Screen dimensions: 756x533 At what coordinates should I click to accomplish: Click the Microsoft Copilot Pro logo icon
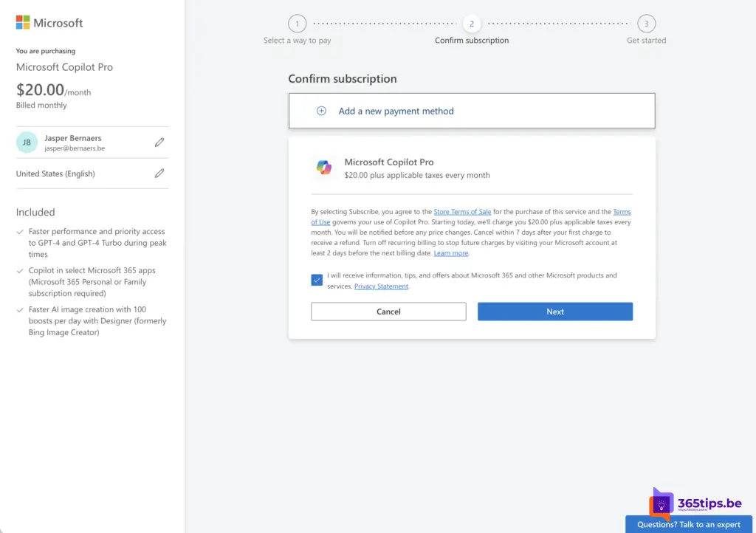point(324,168)
